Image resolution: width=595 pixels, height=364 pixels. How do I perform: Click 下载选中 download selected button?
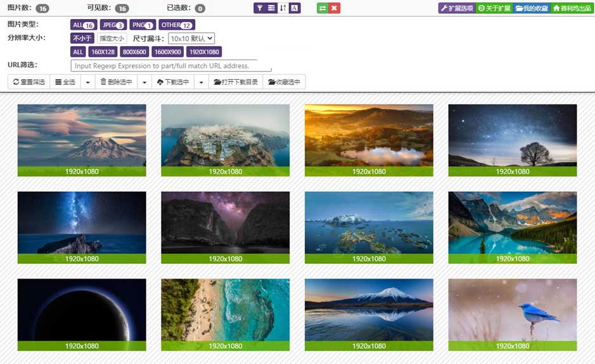173,82
